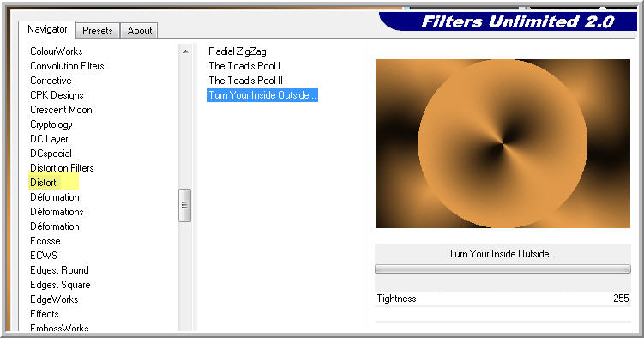Select the CPK Designs category
Image resolution: width=644 pixels, height=338 pixels.
(x=57, y=95)
